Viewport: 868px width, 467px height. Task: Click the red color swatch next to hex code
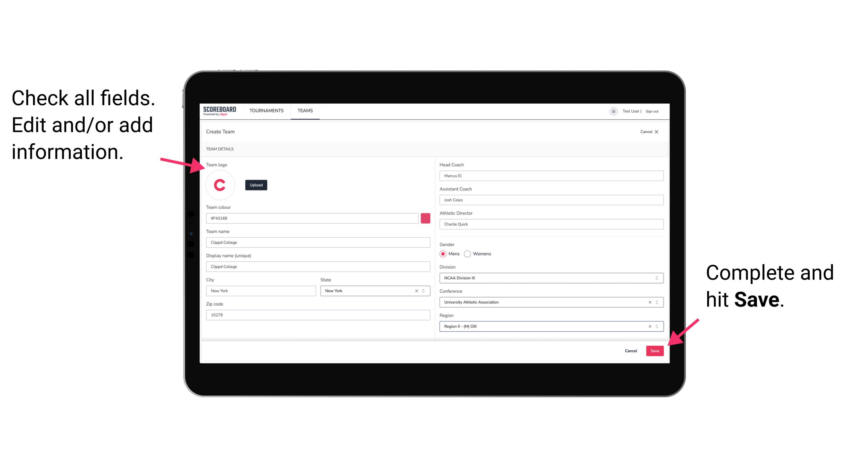click(425, 218)
